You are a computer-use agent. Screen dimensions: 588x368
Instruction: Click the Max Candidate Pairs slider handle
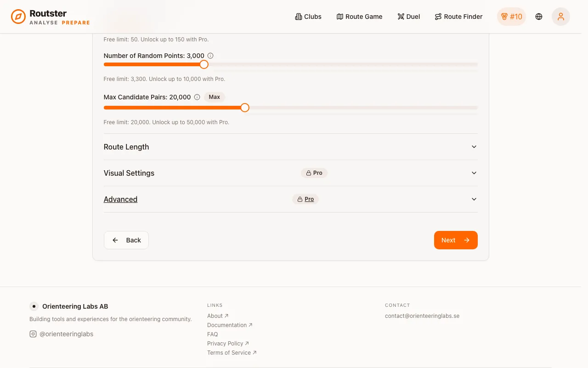click(x=245, y=108)
